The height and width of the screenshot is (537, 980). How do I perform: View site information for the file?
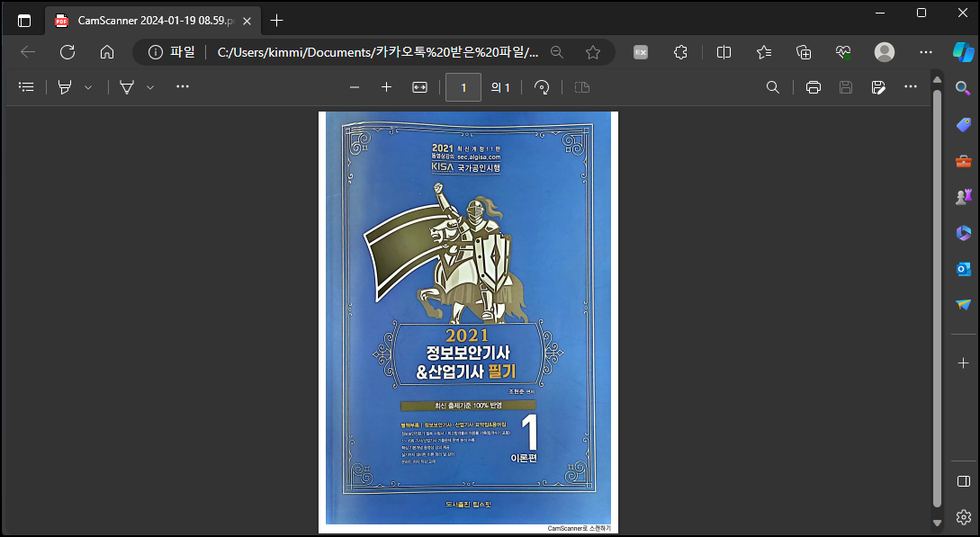click(156, 52)
